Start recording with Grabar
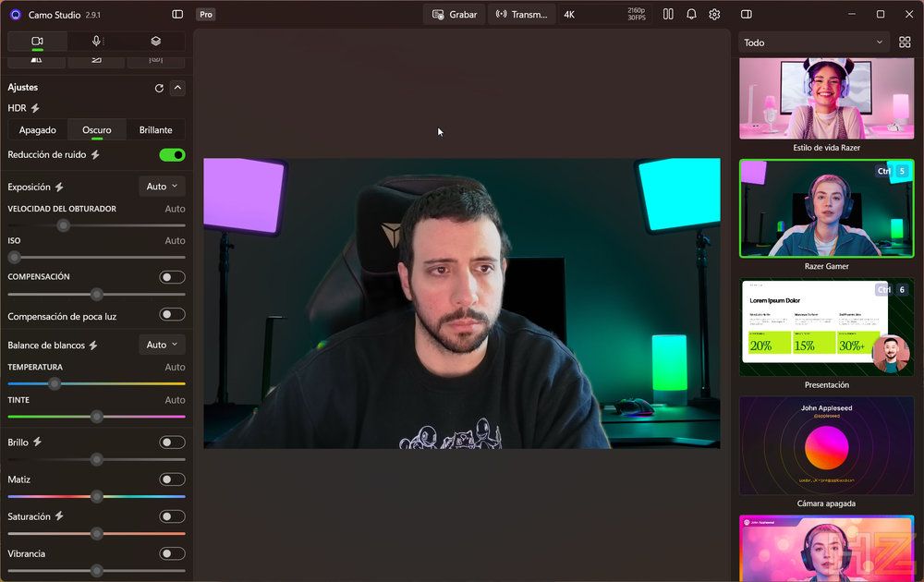Screen dimensions: 924x582 [x=455, y=15]
